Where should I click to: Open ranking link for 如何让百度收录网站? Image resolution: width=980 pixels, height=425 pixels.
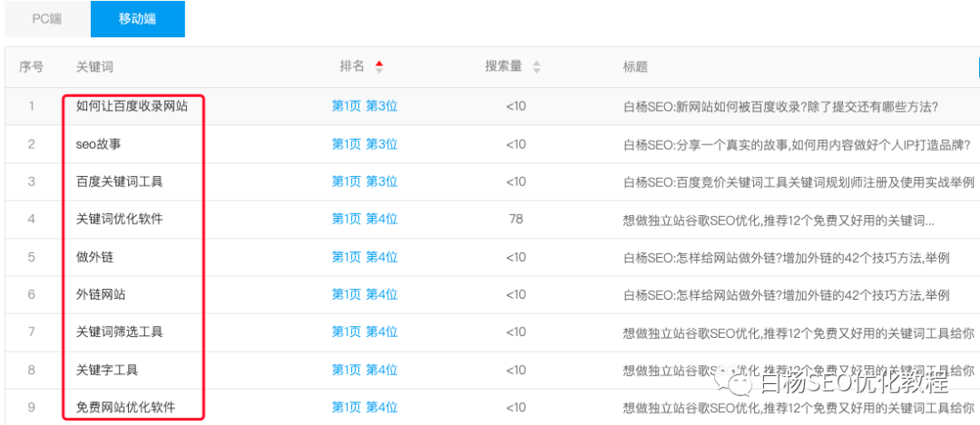[364, 106]
